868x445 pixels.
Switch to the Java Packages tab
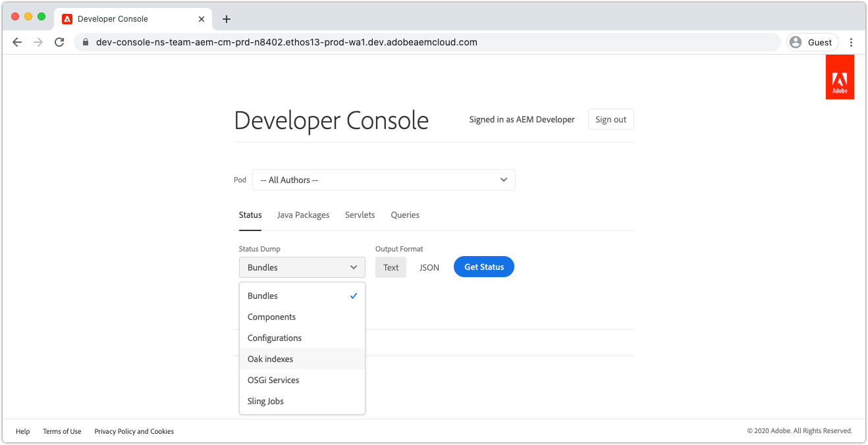point(303,215)
